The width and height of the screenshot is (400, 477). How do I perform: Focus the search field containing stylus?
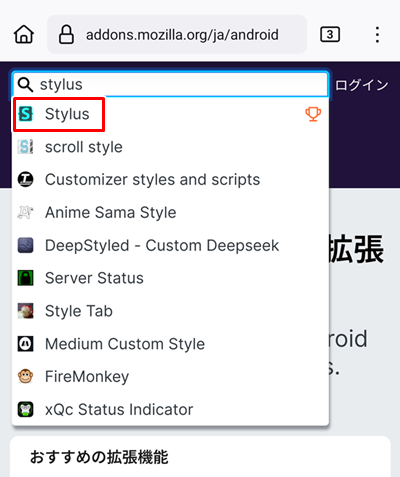[x=170, y=85]
